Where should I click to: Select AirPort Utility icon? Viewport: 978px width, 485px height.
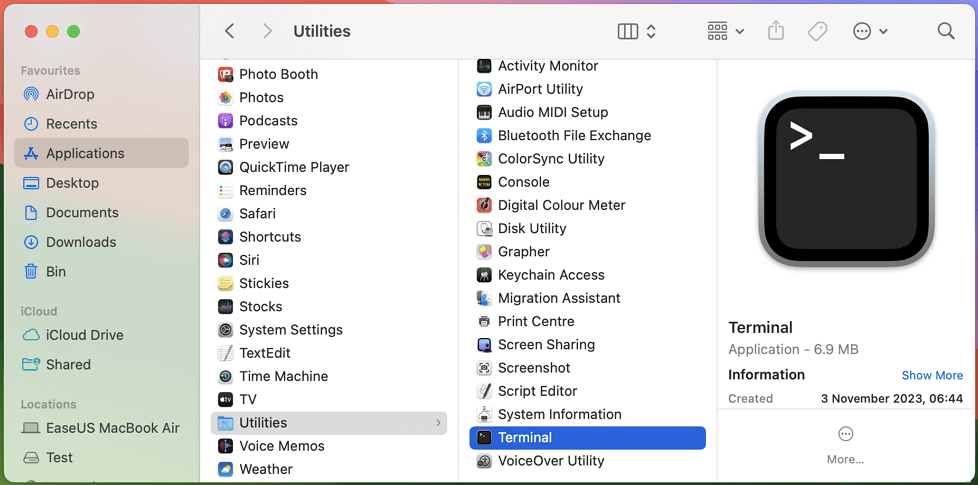point(484,89)
